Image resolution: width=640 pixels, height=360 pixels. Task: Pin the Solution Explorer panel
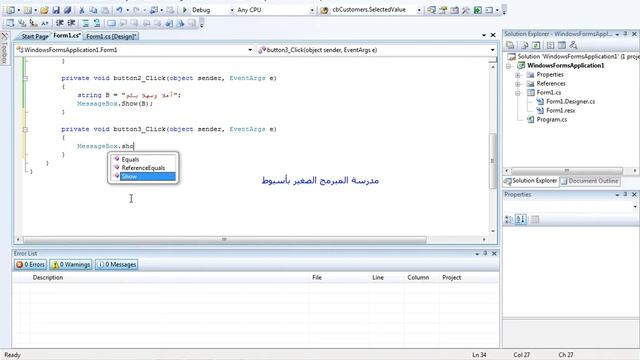coord(625,34)
